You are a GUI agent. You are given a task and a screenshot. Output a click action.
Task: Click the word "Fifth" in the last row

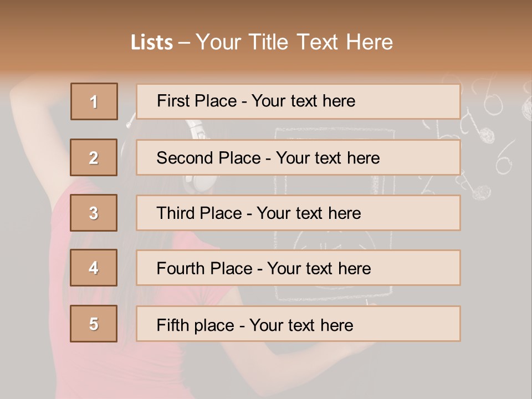point(173,325)
